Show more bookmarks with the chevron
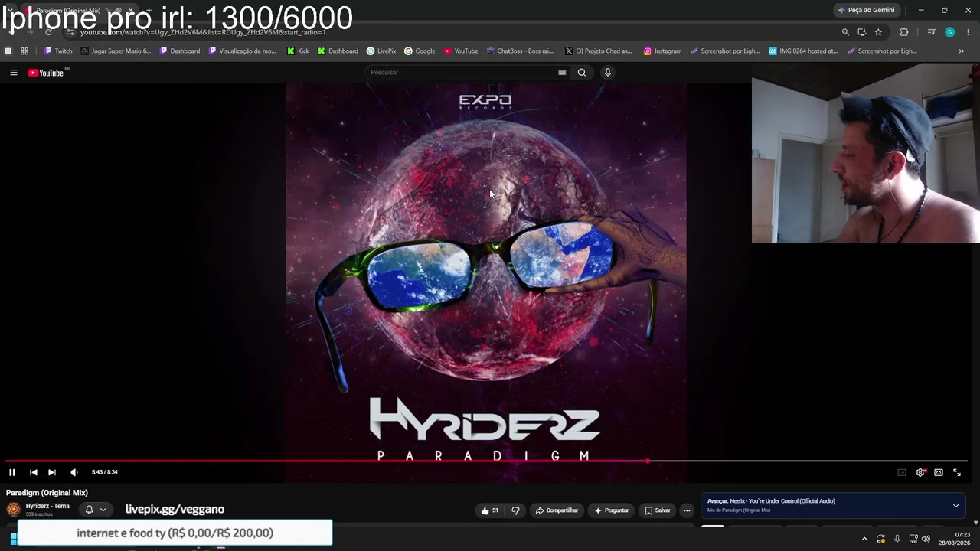Screen dimensions: 980x551 pos(962,51)
